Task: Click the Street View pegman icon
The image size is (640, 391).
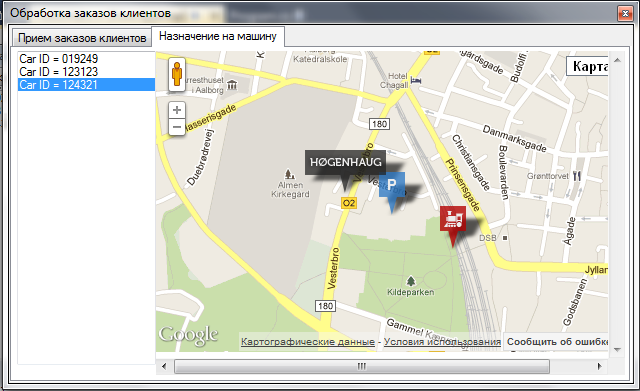Action: click(x=177, y=74)
